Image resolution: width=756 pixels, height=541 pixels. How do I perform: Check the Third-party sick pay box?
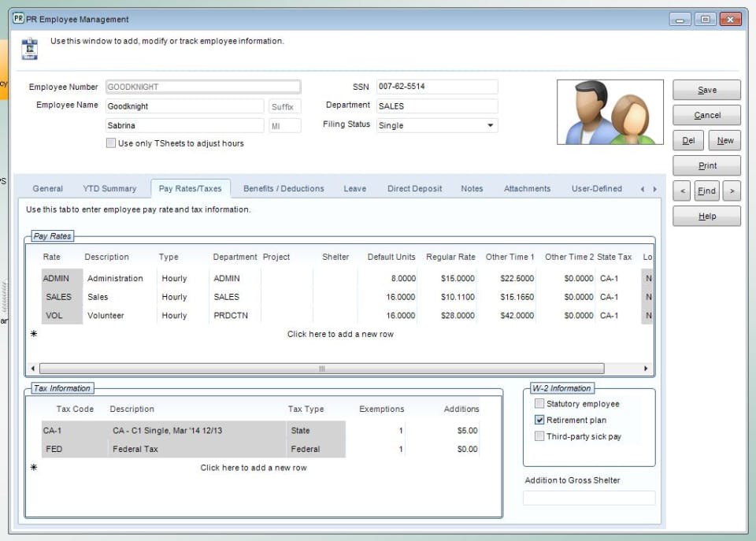pos(539,436)
